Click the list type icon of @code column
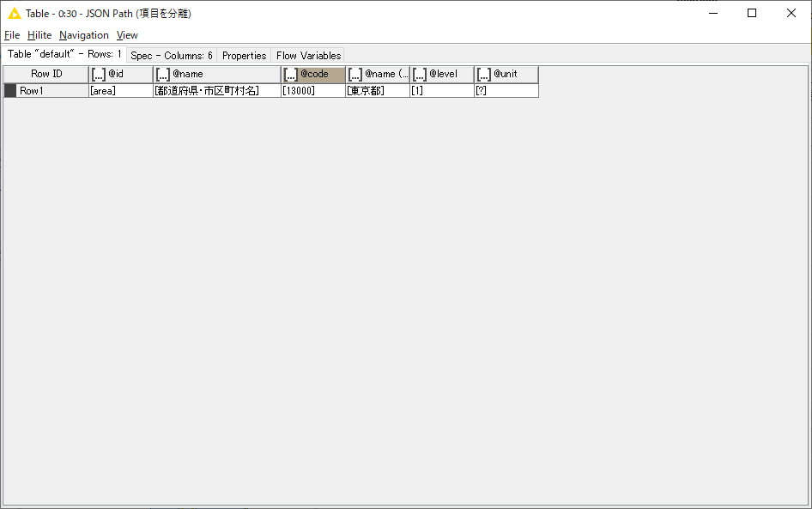812x509 pixels. click(291, 75)
